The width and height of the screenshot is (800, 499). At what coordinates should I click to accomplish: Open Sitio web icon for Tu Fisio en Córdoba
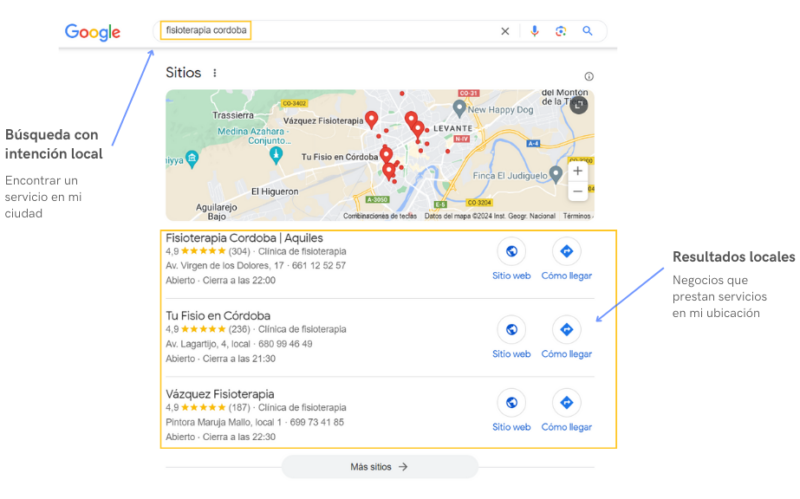(511, 330)
